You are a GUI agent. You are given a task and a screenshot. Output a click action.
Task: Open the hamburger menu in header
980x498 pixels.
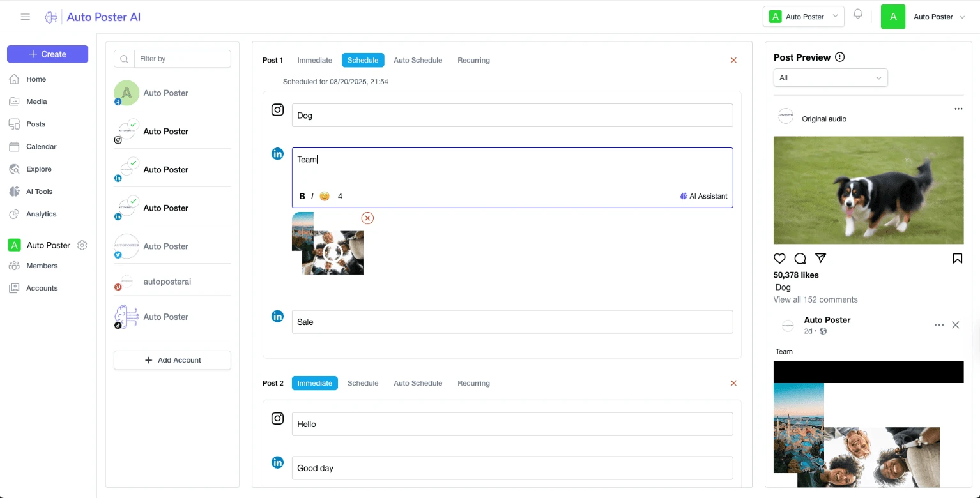pyautogui.click(x=26, y=17)
